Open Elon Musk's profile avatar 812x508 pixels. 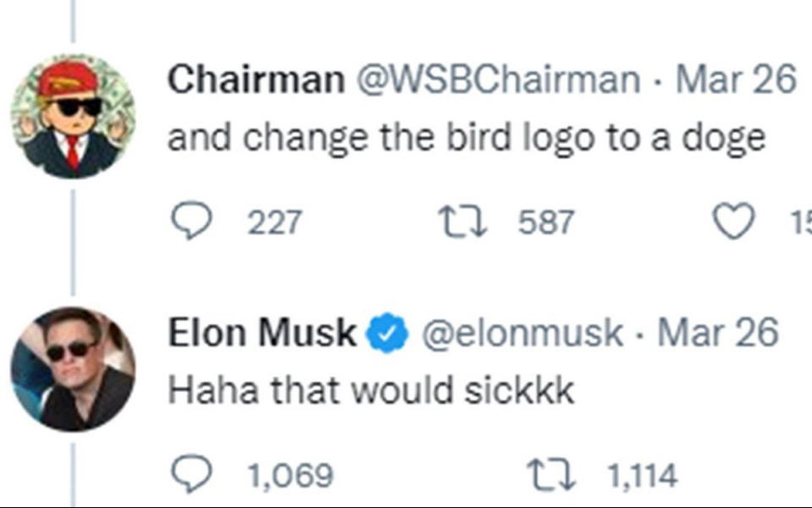(73, 369)
